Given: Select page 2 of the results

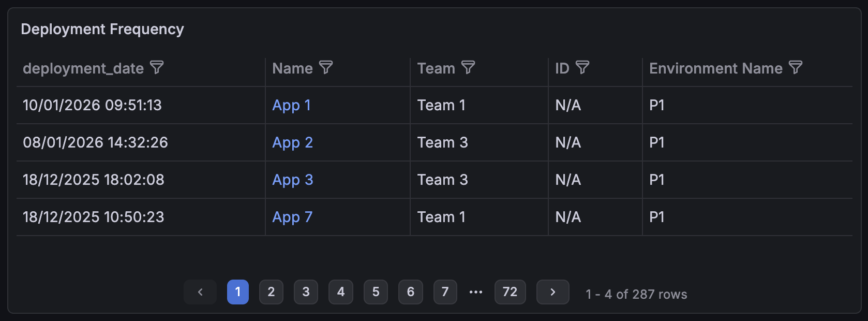Looking at the screenshot, I should tap(271, 292).
